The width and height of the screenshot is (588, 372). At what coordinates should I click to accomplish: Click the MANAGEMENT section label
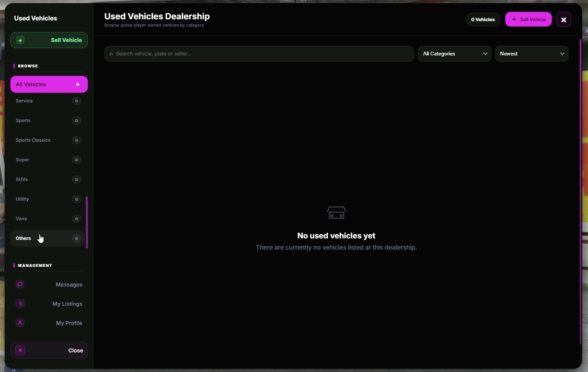tap(35, 265)
